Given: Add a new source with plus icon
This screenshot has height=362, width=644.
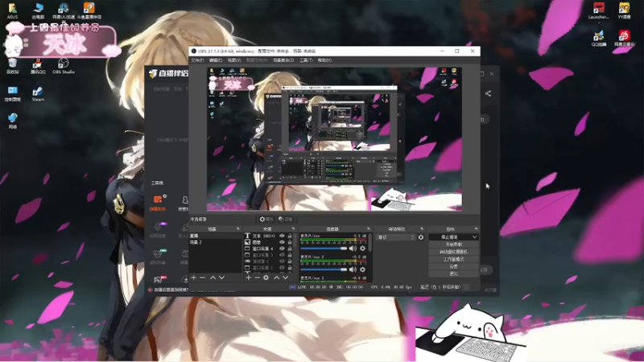Looking at the screenshot, I should [x=248, y=278].
